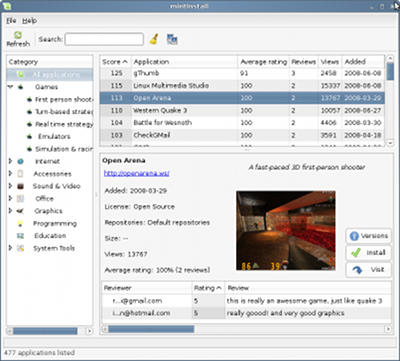Click inside the Search text field

(x=104, y=39)
